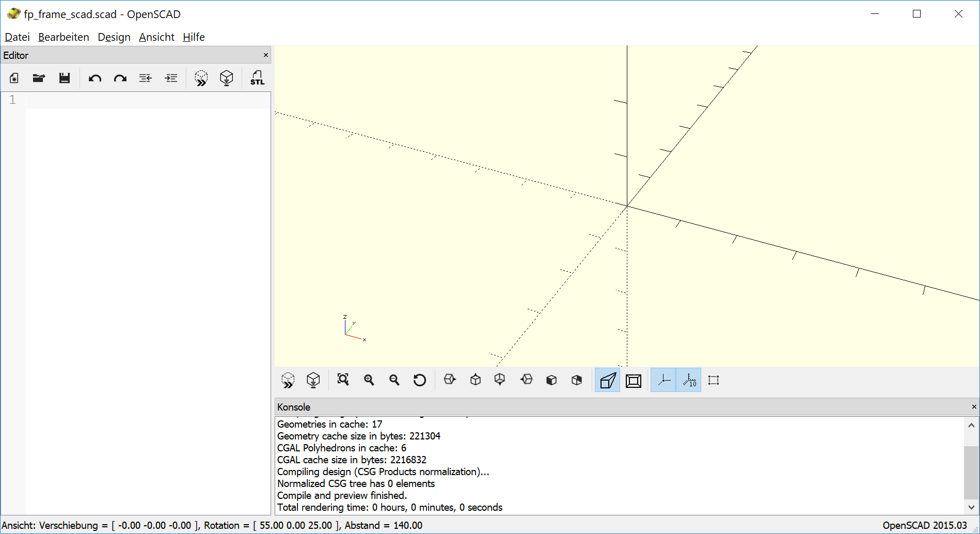The height and width of the screenshot is (534, 980).
Task: Undo the last editor change
Action: [95, 78]
